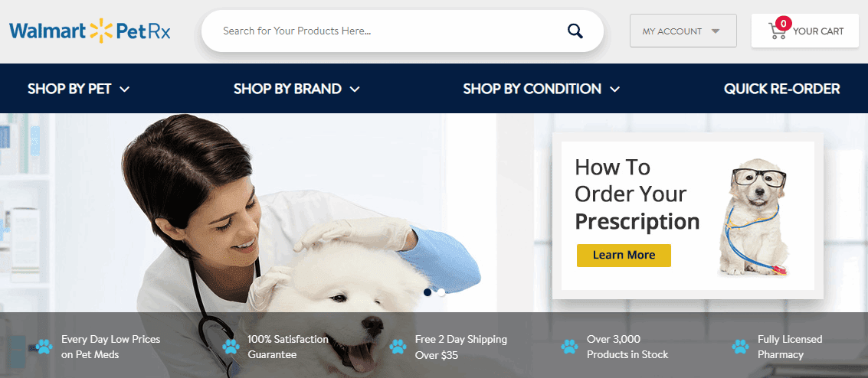Open the Shop By Condition menu
Viewport: 868px width, 378px height.
click(x=542, y=89)
